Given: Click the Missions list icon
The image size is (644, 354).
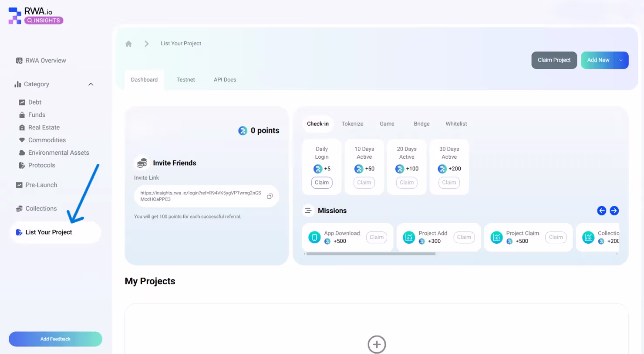Looking at the screenshot, I should 308,211.
